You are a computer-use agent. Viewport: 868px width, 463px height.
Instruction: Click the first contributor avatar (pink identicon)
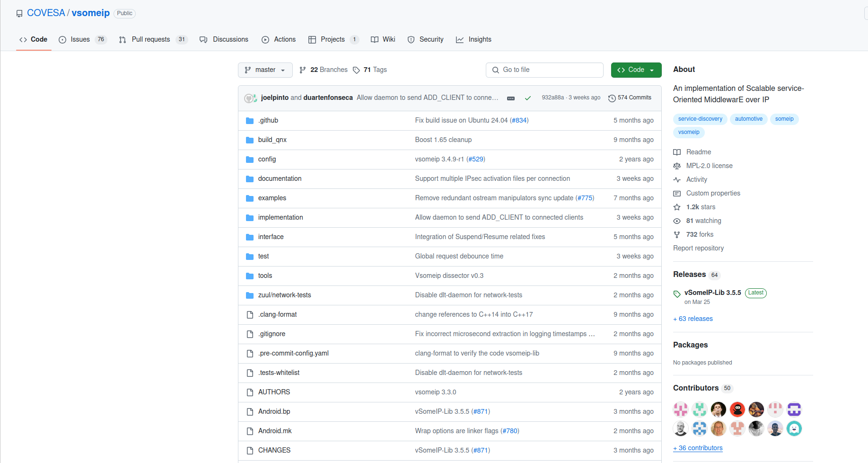681,409
